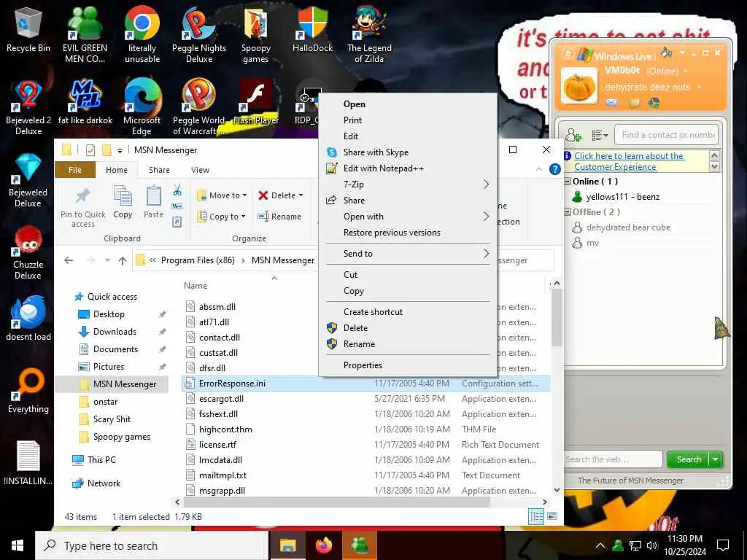
Task: Open 'fat like darkok' desktop shortcut
Action: (85, 103)
